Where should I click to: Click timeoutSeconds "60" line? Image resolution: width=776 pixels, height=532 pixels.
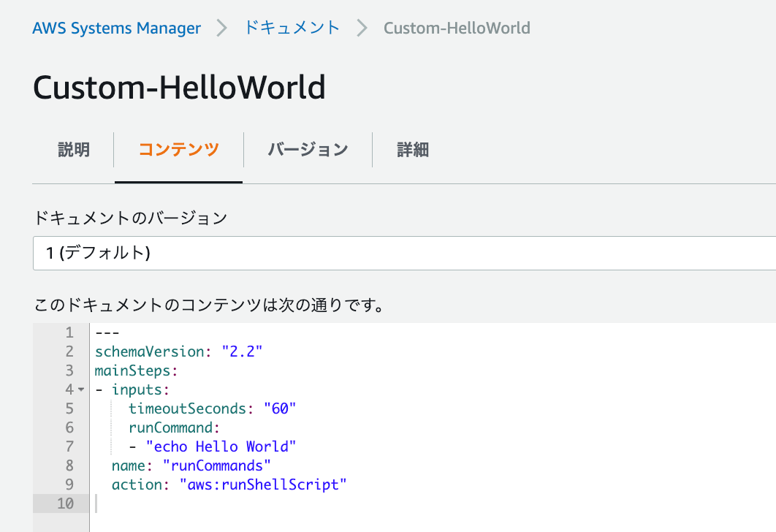(x=213, y=408)
